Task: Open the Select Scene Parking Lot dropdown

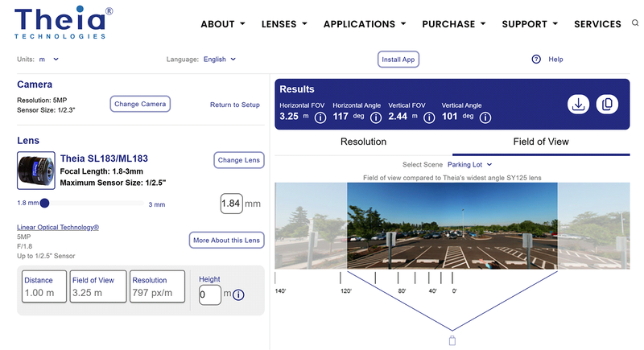Action: (x=469, y=164)
